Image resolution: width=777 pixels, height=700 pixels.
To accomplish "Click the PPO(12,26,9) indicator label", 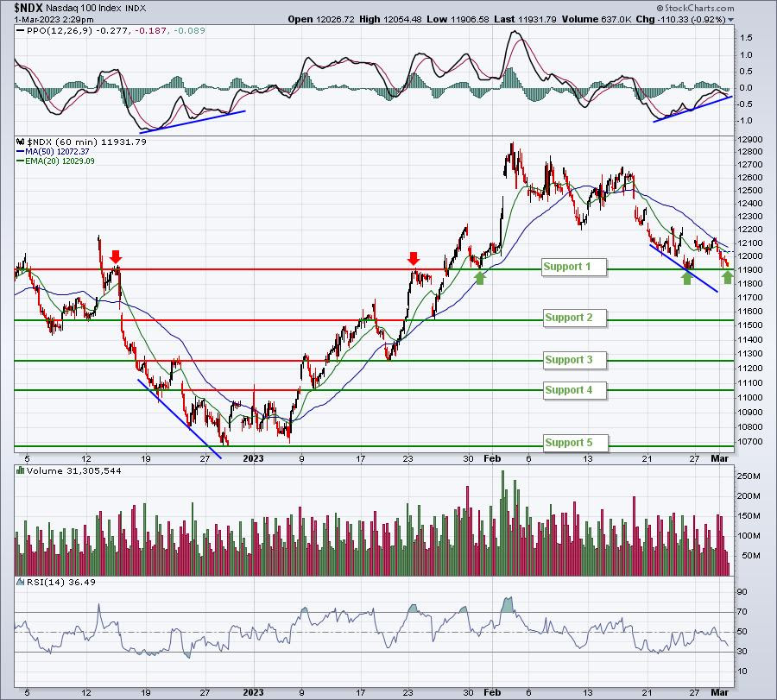I will click(x=60, y=30).
